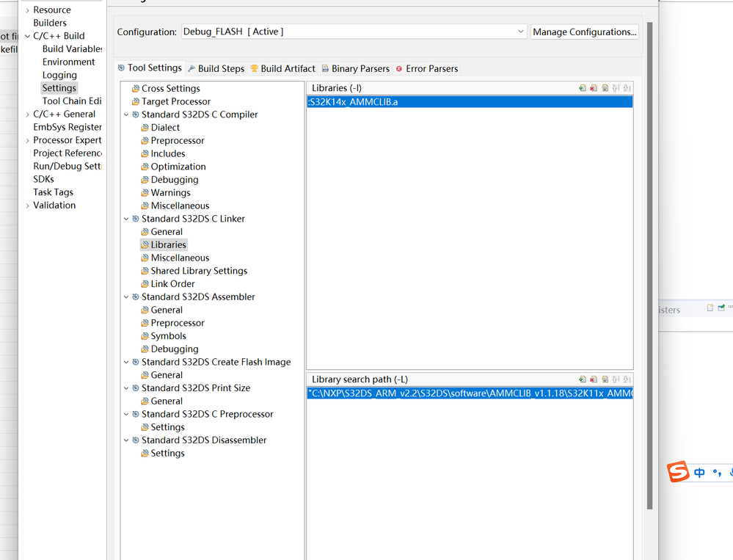This screenshot has width=733, height=560.
Task: Select the S32K14x_AMMCLIB.a library entry
Action: [x=382, y=101]
